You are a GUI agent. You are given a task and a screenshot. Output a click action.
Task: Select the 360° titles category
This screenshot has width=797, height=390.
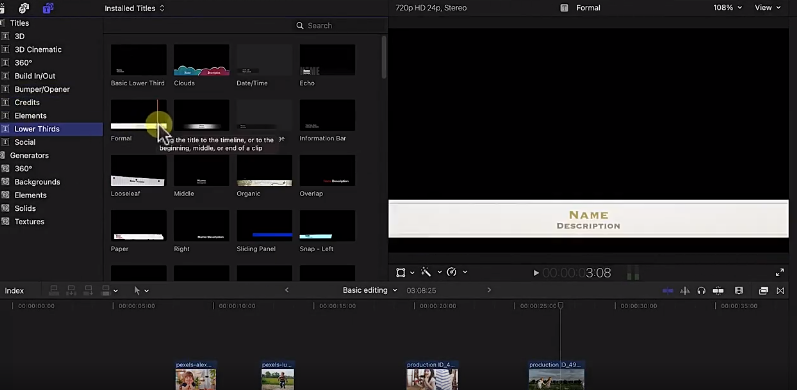pyautogui.click(x=23, y=63)
